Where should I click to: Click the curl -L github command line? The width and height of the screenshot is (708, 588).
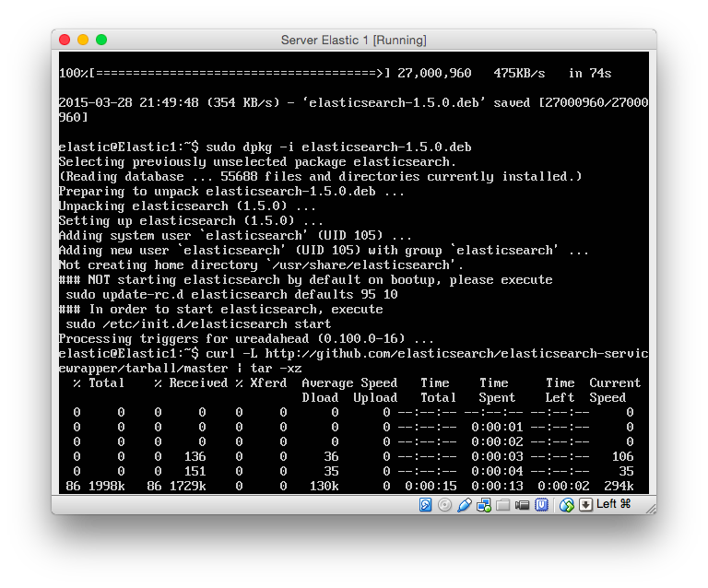click(x=353, y=354)
